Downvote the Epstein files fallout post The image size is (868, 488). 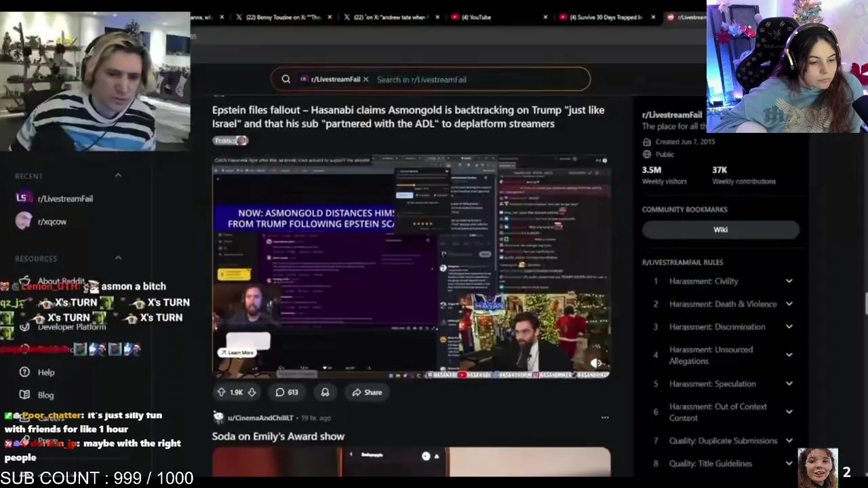[x=252, y=392]
